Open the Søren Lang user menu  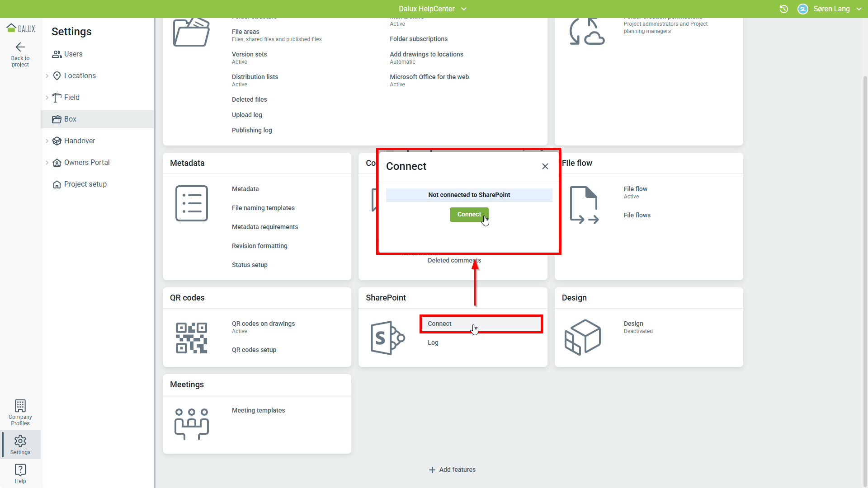(x=831, y=9)
